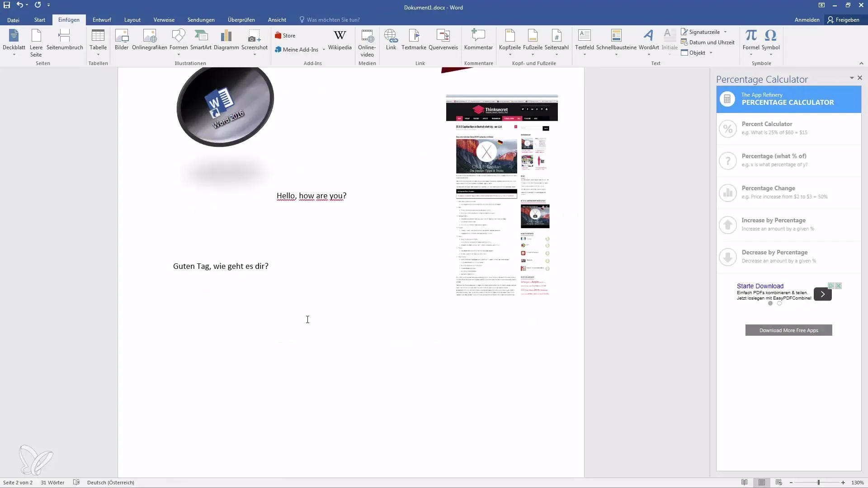The image size is (868, 488).
Task: Open Onlinegrafiken search
Action: (150, 40)
